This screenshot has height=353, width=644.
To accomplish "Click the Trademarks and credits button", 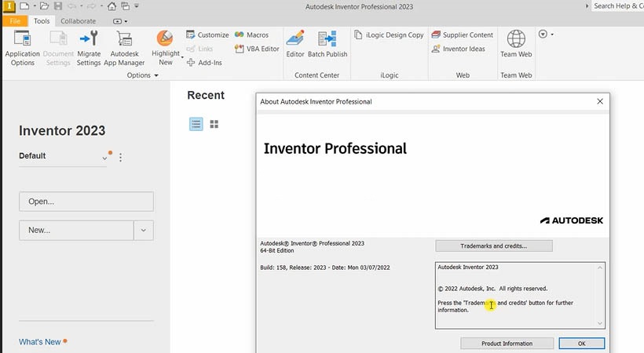I will 494,246.
